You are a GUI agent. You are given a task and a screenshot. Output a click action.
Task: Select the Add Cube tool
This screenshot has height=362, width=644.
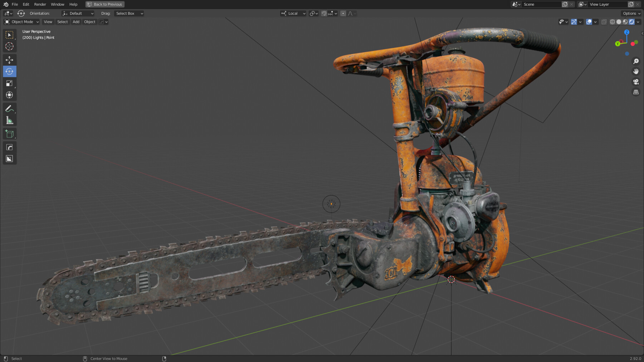[9, 133]
